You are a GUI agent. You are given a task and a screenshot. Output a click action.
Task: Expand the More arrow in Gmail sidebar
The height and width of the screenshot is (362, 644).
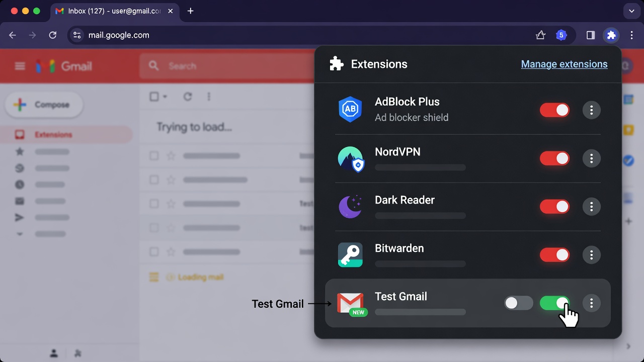pyautogui.click(x=20, y=234)
